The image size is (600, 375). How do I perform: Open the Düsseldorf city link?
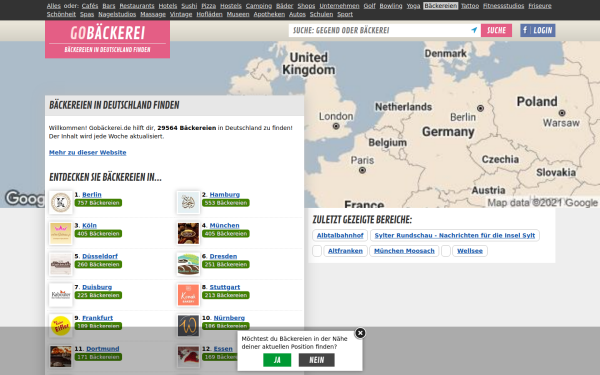[x=100, y=256]
